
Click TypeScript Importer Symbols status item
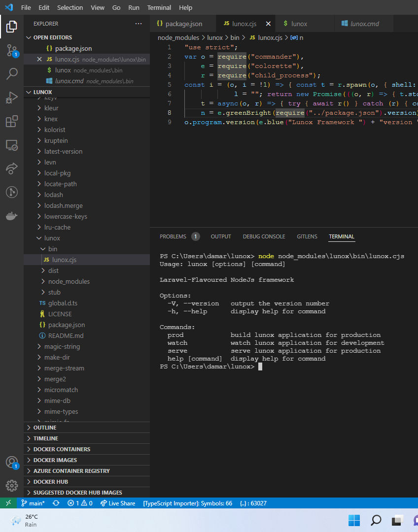(x=187, y=503)
